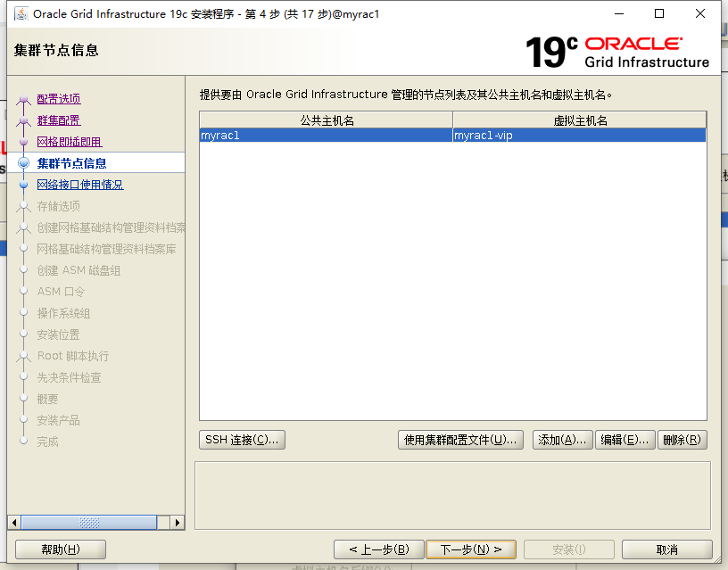Click the 删除(R) button
Image resolution: width=728 pixels, height=570 pixels.
coord(682,440)
